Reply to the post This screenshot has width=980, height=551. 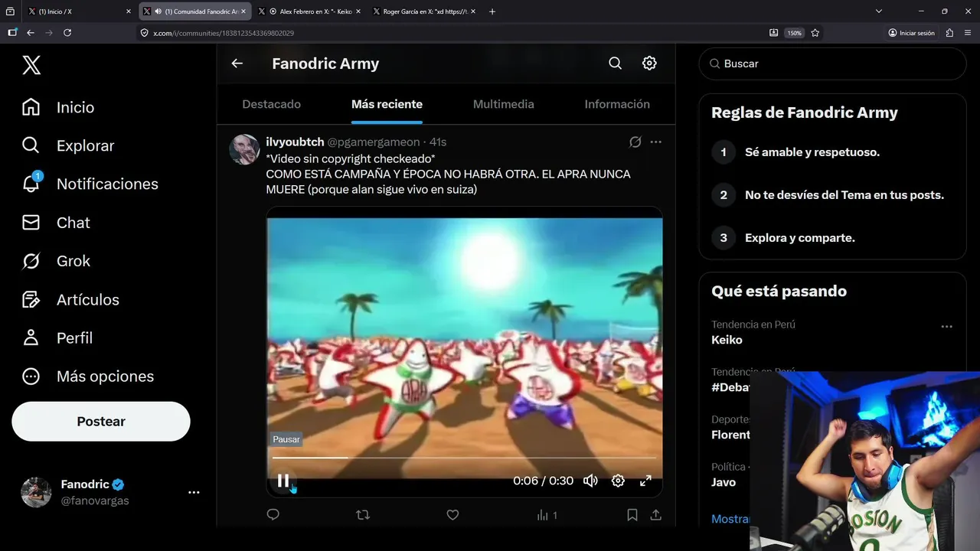[x=273, y=515]
